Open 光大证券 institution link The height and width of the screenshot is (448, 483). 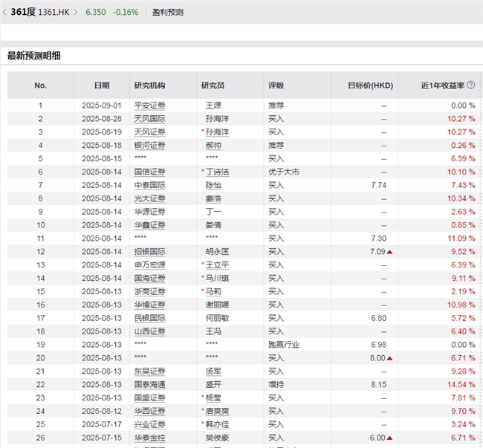149,198
